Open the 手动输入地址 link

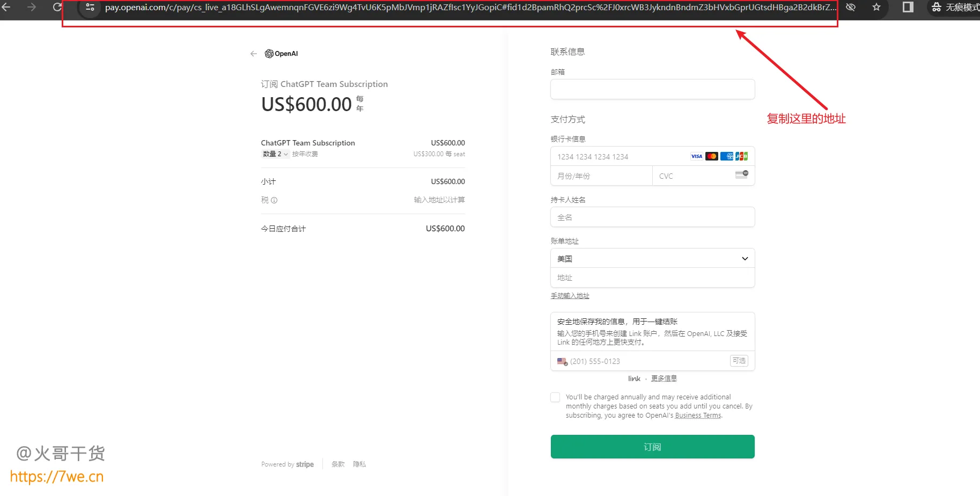(x=570, y=296)
